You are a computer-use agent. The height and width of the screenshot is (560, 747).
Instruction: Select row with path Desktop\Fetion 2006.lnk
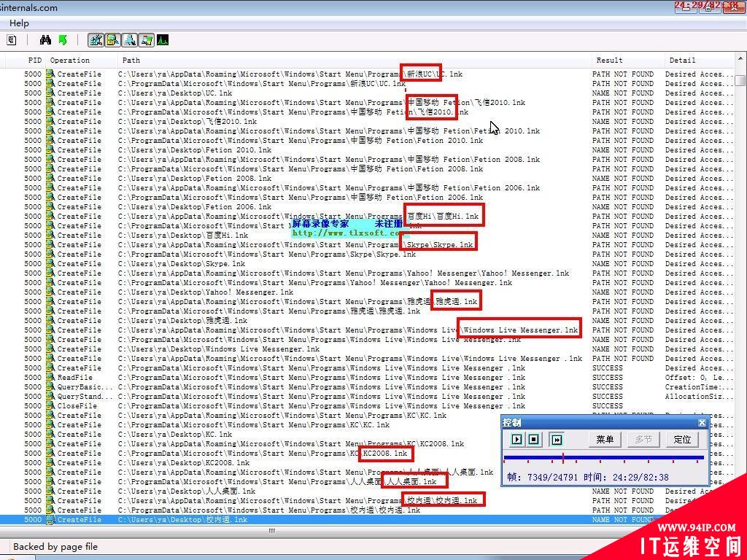tap(367, 206)
